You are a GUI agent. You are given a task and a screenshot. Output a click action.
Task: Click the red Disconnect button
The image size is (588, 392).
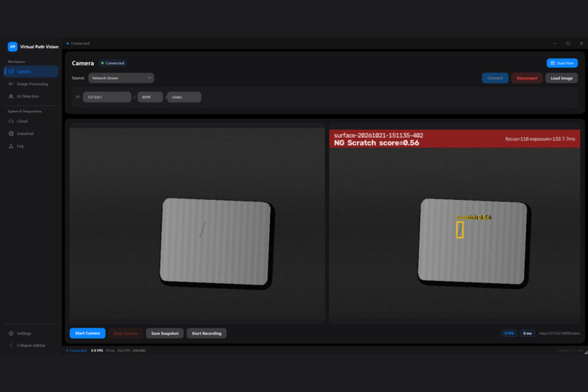527,78
